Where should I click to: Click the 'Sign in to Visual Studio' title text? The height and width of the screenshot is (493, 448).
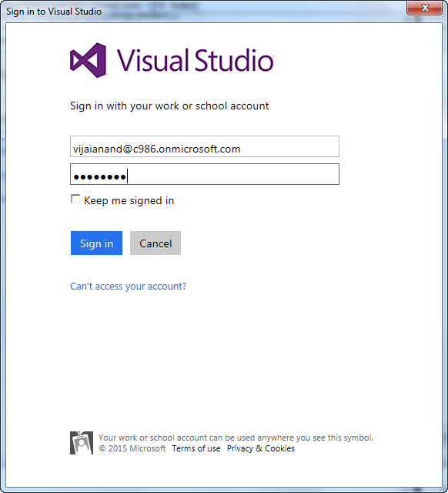tap(54, 12)
